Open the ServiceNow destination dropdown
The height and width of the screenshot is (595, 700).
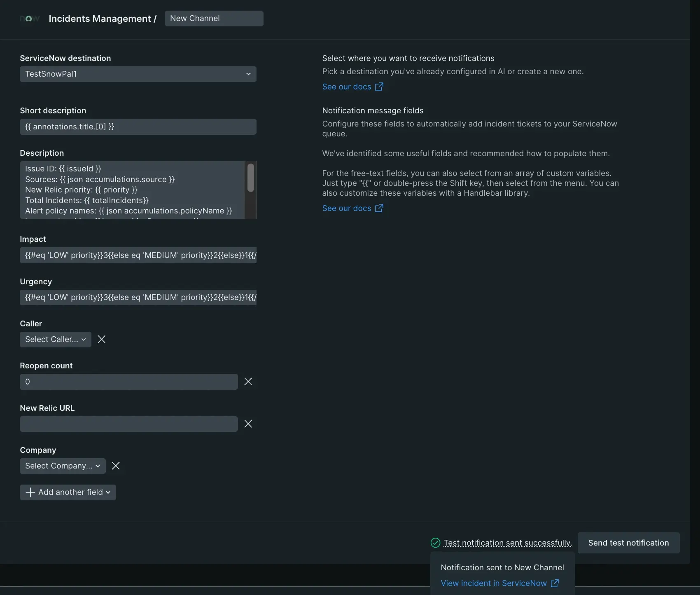(138, 74)
